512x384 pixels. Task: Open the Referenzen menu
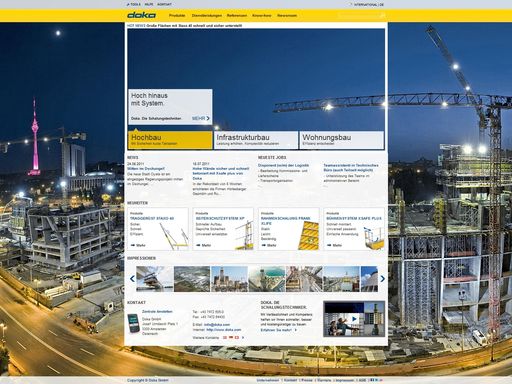tap(237, 16)
